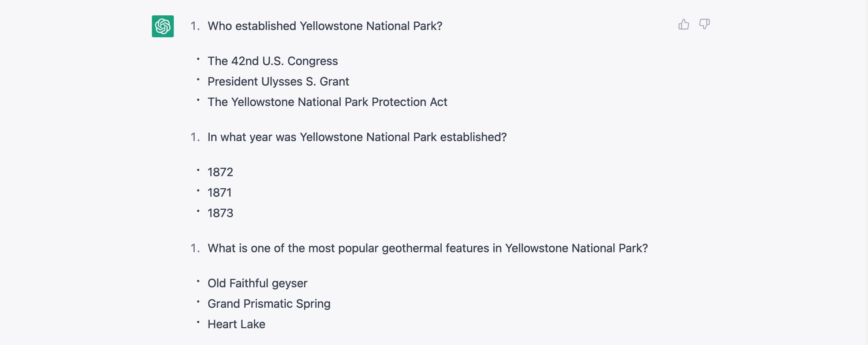Click the bullet point beside "1872"
This screenshot has width=868, height=345.
(x=198, y=170)
